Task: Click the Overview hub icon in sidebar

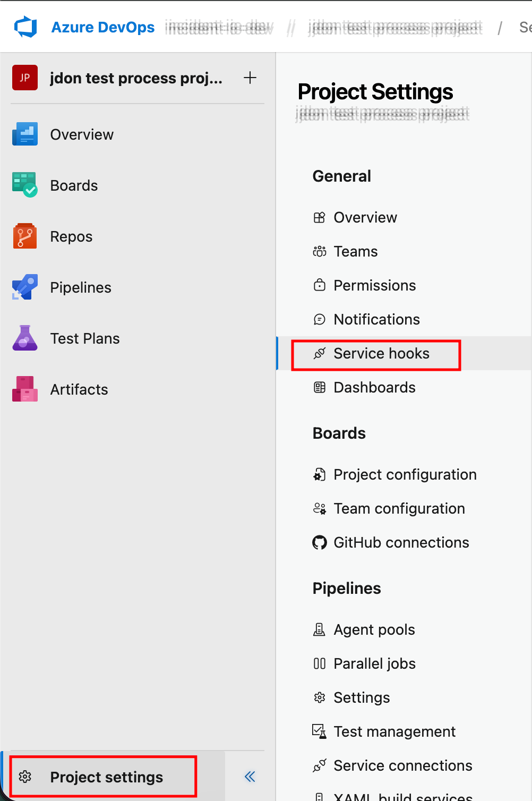Action: click(25, 134)
